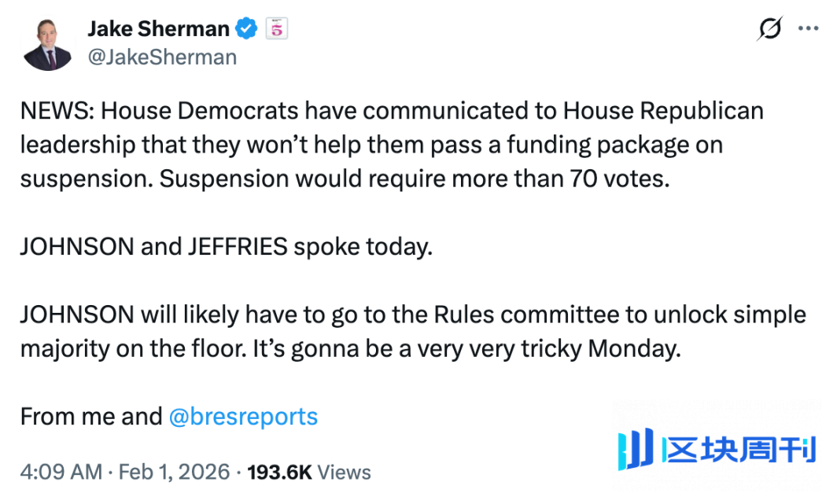Click the Grok slashed-circle icon

[x=769, y=28]
